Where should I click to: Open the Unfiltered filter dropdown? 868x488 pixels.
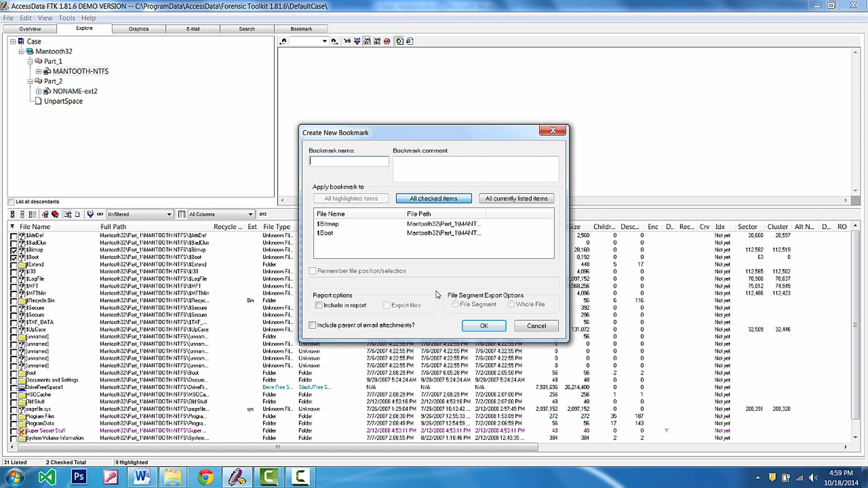(x=140, y=214)
